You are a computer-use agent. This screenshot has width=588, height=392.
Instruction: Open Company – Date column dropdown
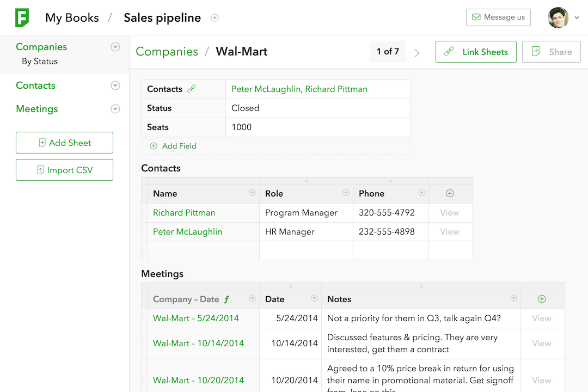tap(253, 298)
